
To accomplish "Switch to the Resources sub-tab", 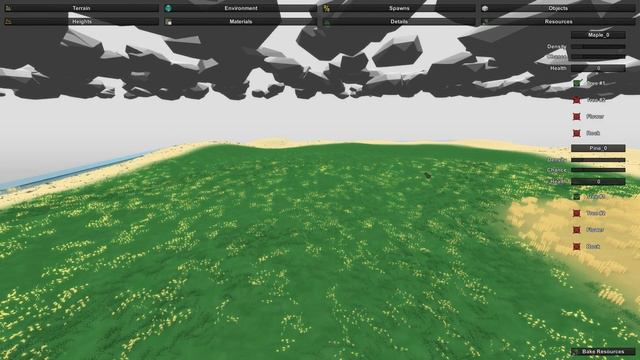I will (x=558, y=21).
